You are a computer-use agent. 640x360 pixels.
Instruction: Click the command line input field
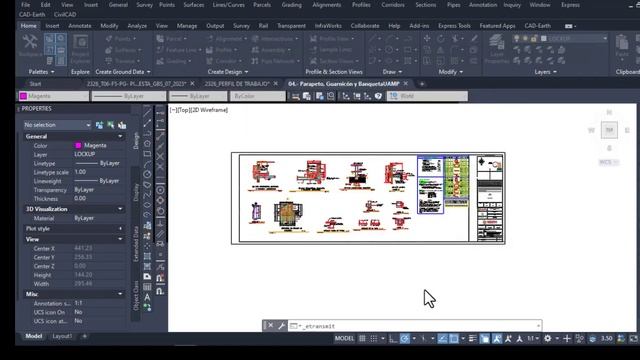point(416,326)
